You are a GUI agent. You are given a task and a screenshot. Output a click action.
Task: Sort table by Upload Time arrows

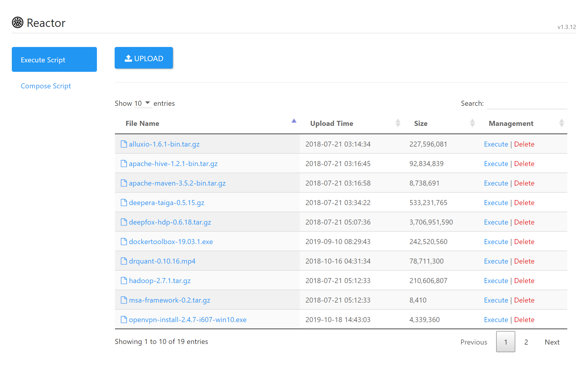pyautogui.click(x=398, y=123)
